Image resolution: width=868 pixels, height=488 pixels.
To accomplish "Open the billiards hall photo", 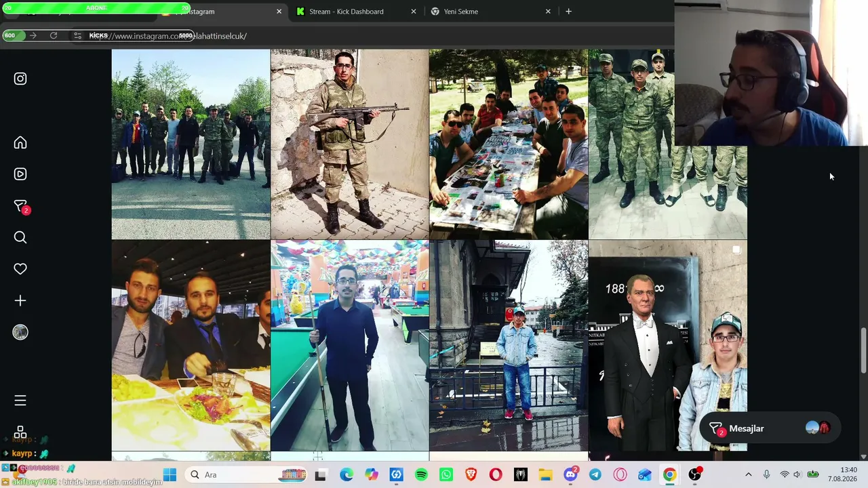I will (349, 346).
